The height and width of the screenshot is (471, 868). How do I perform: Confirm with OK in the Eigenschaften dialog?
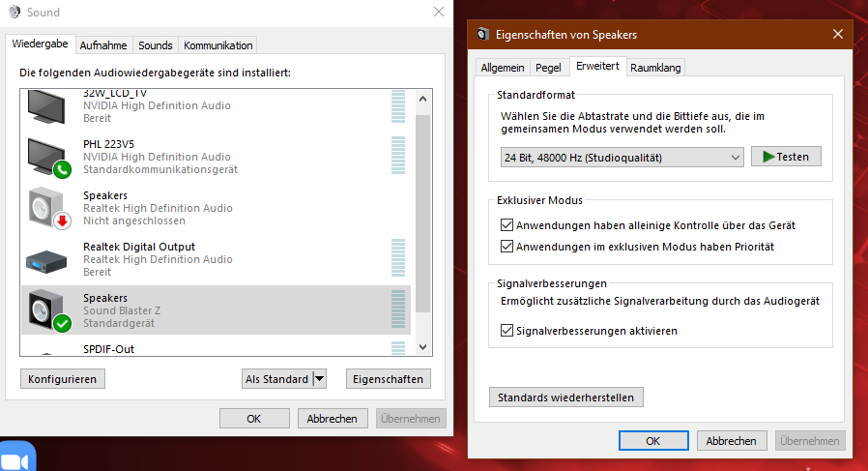click(x=653, y=440)
